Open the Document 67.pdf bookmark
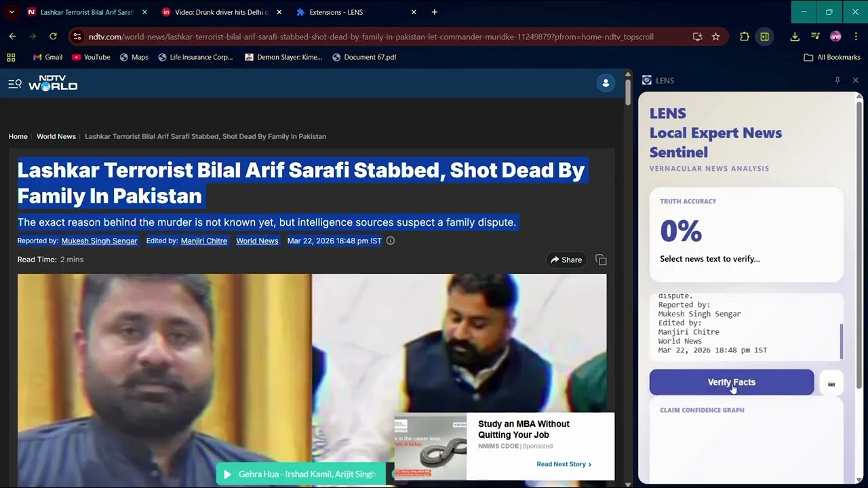This screenshot has height=488, width=868. (x=364, y=57)
